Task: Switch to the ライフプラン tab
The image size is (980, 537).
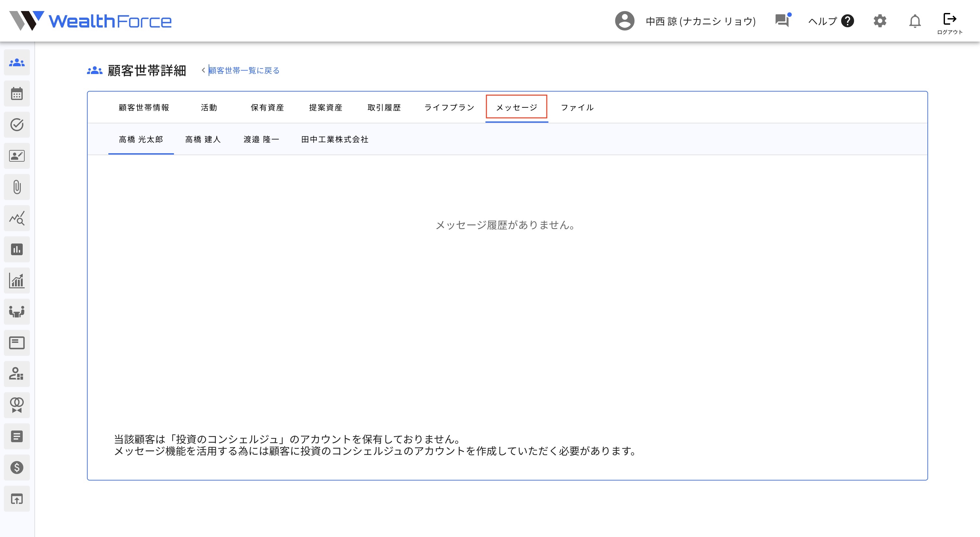Action: coord(449,108)
